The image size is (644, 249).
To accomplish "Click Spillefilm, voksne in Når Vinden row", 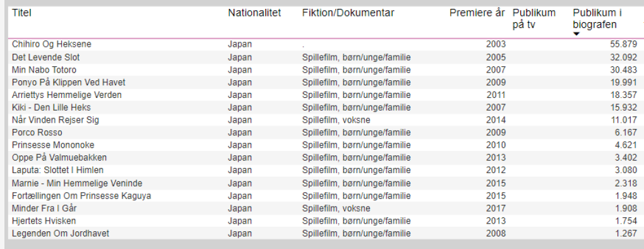I will pos(336,120).
